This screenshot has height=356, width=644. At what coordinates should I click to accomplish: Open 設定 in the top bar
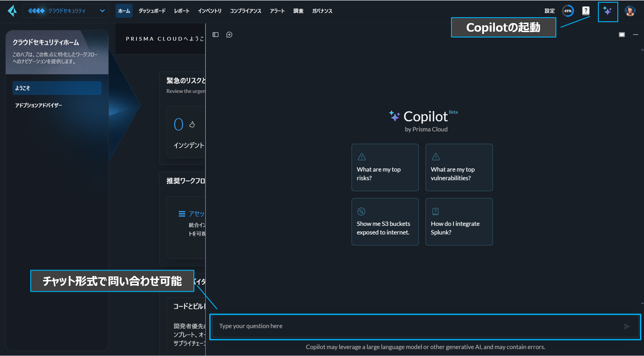(x=550, y=11)
